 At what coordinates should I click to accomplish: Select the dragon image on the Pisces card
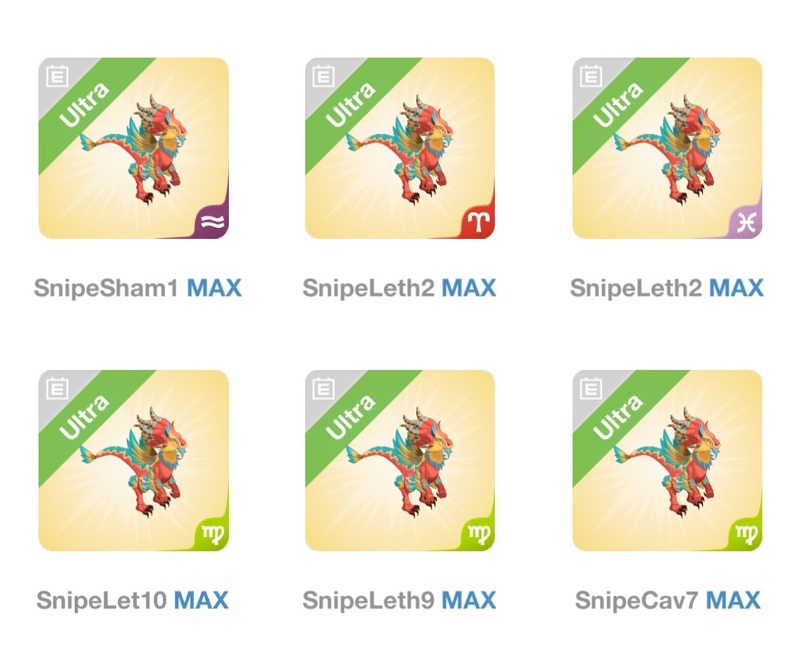point(667,150)
